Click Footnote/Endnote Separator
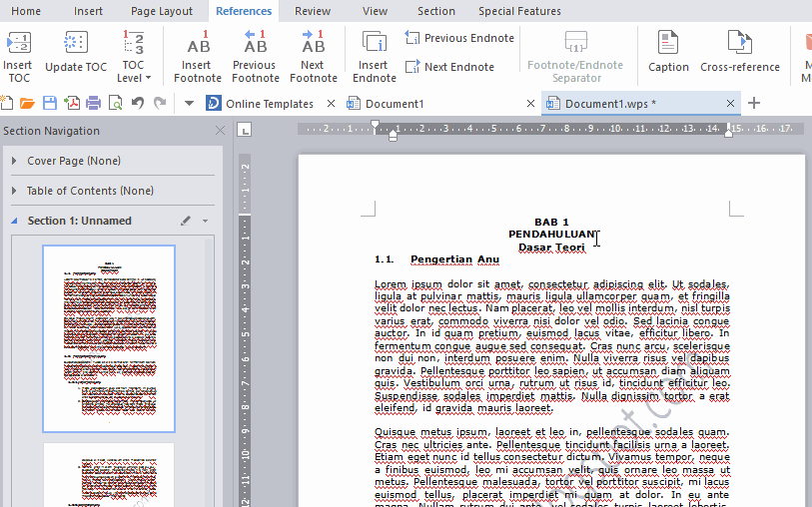 pyautogui.click(x=575, y=56)
